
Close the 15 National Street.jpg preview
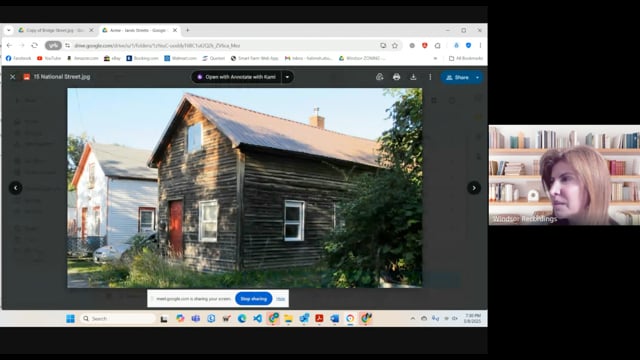pyautogui.click(x=13, y=77)
